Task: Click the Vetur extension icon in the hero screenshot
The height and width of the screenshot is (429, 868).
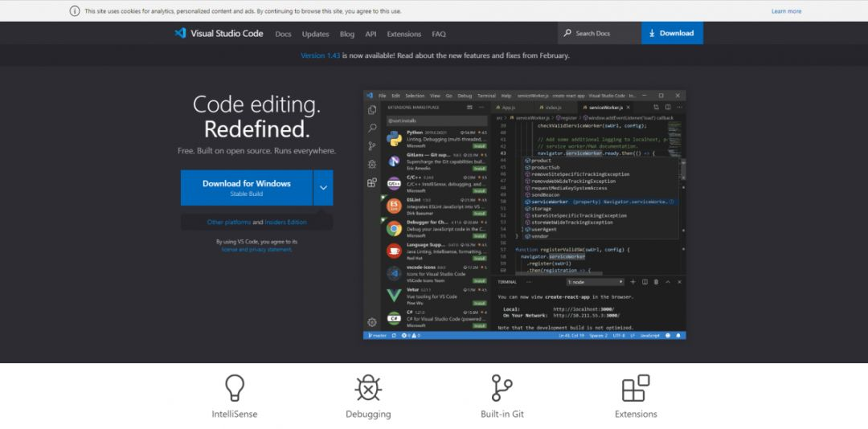Action: 394,296
